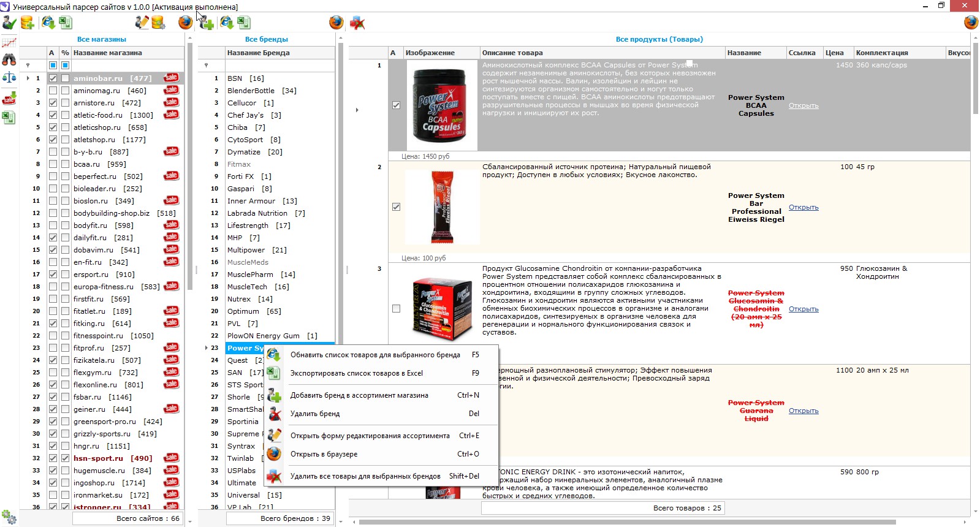Click the filter pin icon in the brands filter row
The image size is (980, 527).
point(206,65)
